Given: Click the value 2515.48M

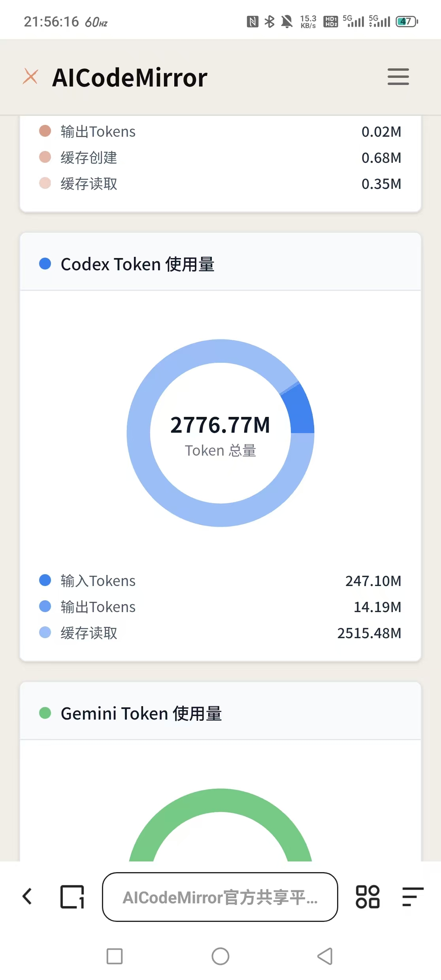Looking at the screenshot, I should tap(369, 633).
